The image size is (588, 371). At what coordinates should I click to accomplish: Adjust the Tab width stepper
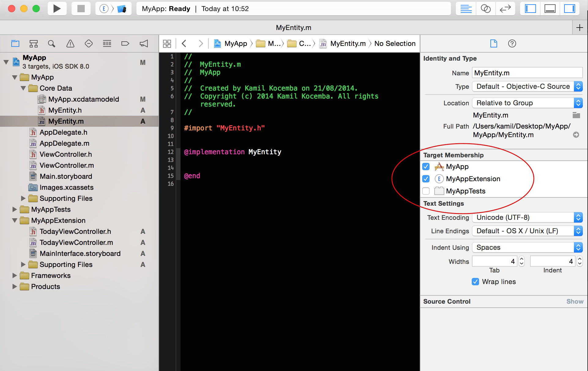(522, 261)
